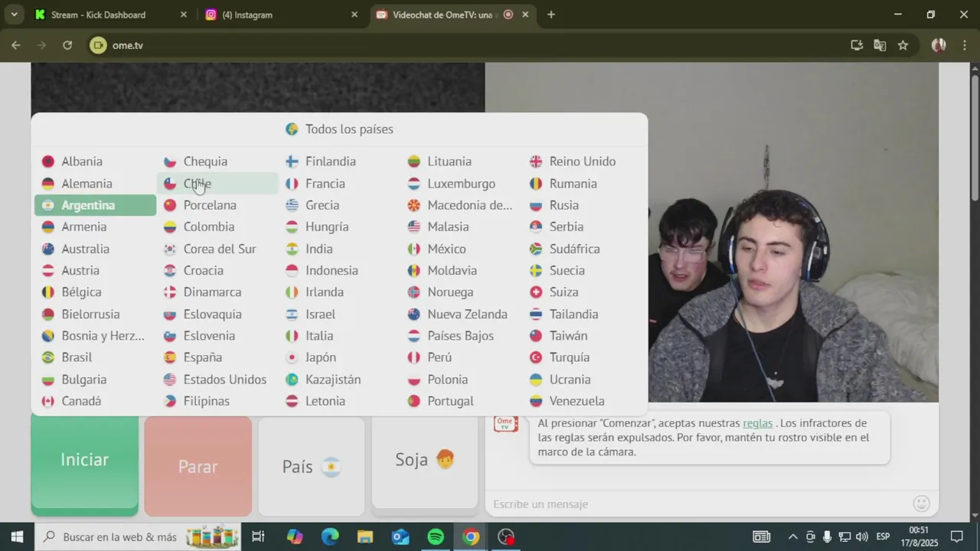980x551 pixels.
Task: Click the ESP language indicator
Action: 883,536
